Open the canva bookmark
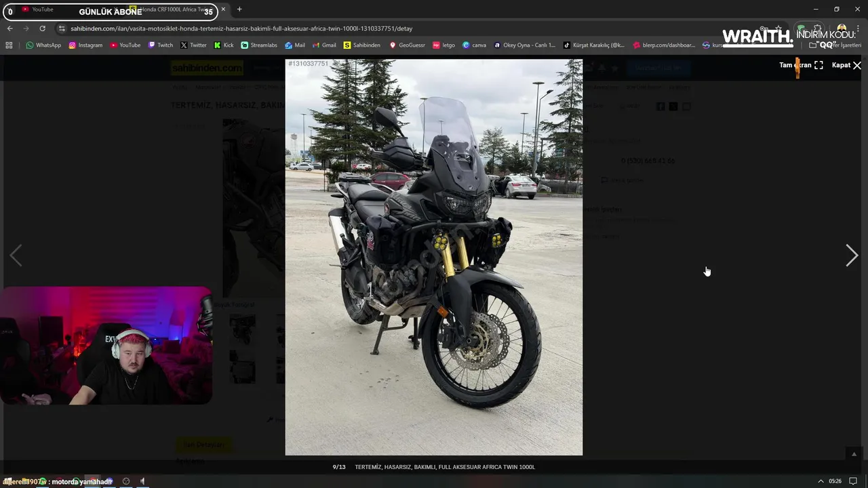 475,45
